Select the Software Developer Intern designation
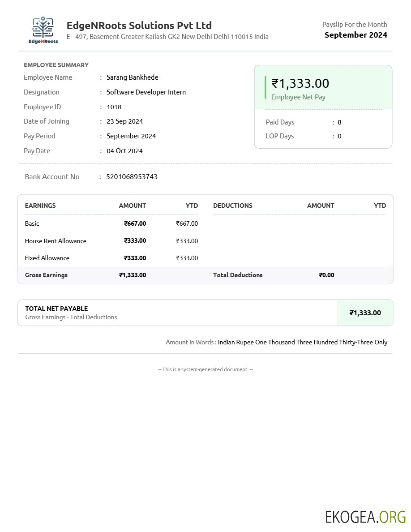The height and width of the screenshot is (532, 411). click(146, 92)
